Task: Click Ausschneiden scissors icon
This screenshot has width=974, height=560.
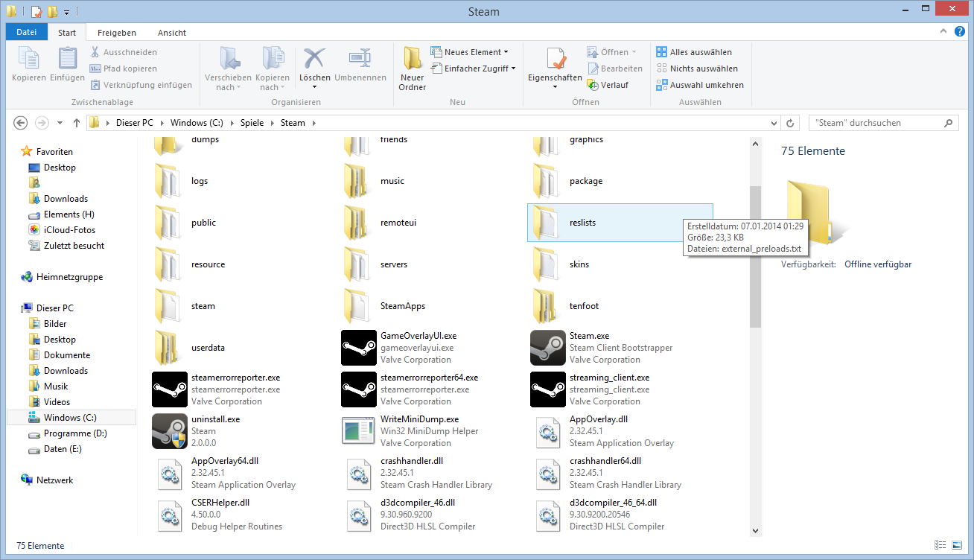Action: point(95,52)
